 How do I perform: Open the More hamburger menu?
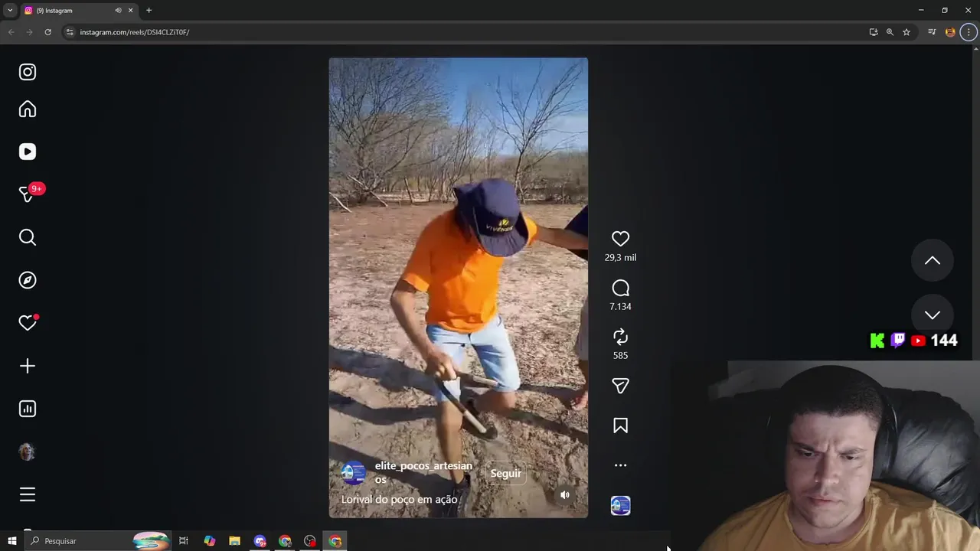28,494
